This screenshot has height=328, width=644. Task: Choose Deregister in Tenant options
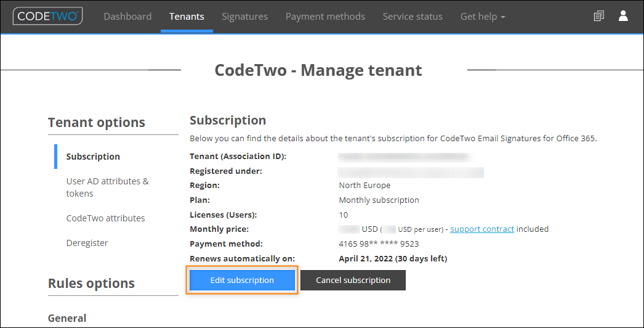point(87,243)
